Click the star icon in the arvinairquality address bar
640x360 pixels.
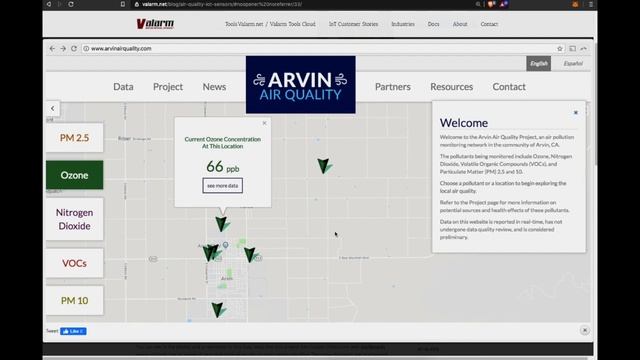(560, 48)
